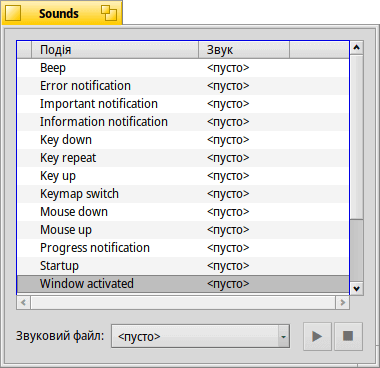Click the vertical scrollbar down arrow
The height and width of the screenshot is (368, 380).
[356, 288]
